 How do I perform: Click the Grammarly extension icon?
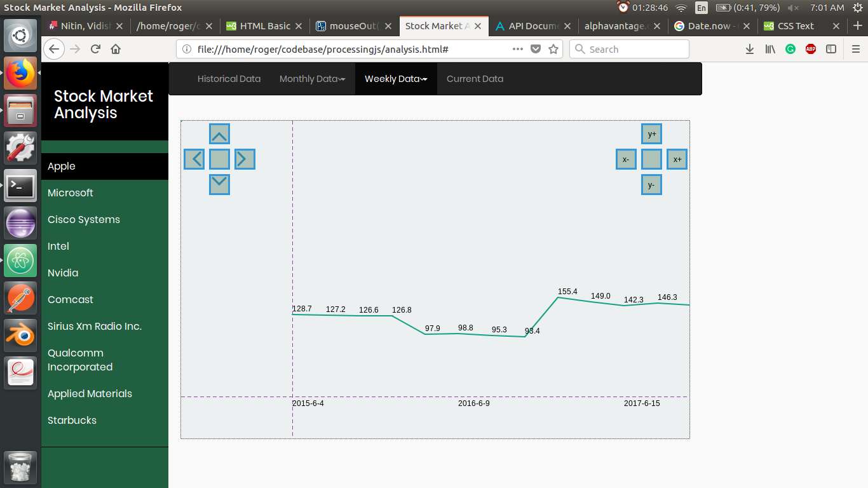(x=790, y=49)
